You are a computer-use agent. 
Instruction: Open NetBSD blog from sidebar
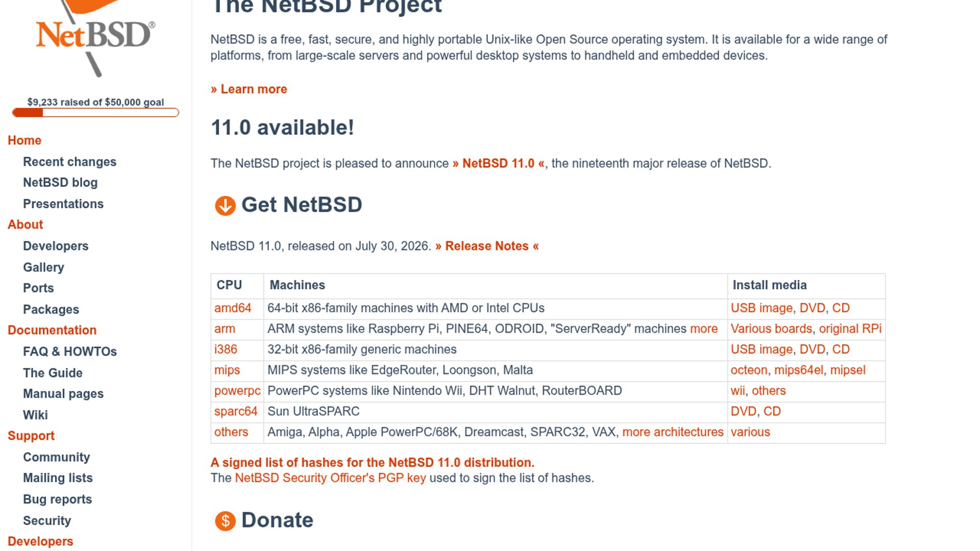pyautogui.click(x=60, y=183)
